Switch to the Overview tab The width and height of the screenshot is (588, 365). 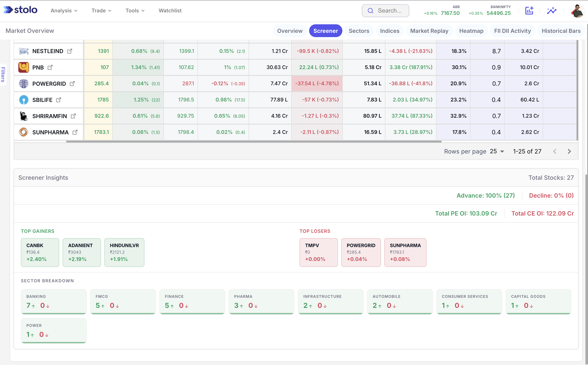pos(290,31)
